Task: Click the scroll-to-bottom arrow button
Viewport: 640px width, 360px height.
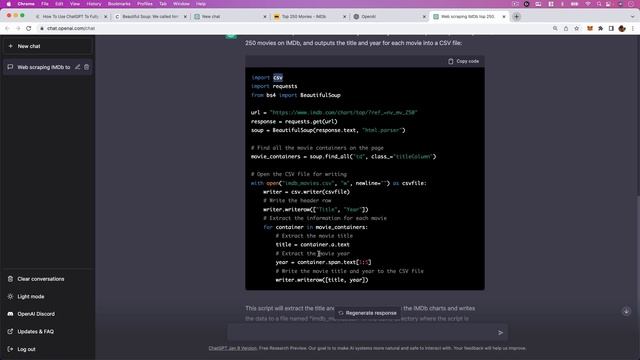Action: tap(626, 311)
